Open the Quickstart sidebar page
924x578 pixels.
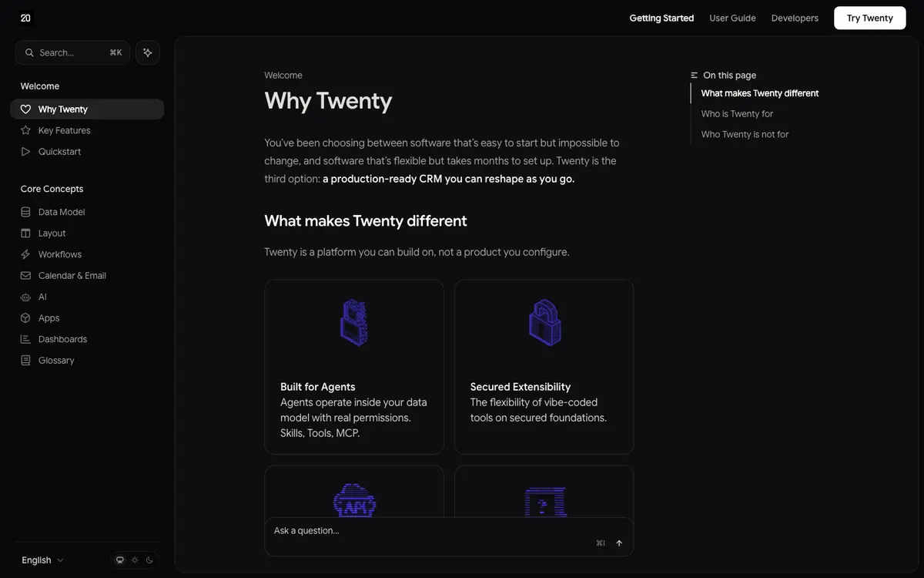click(x=87, y=152)
